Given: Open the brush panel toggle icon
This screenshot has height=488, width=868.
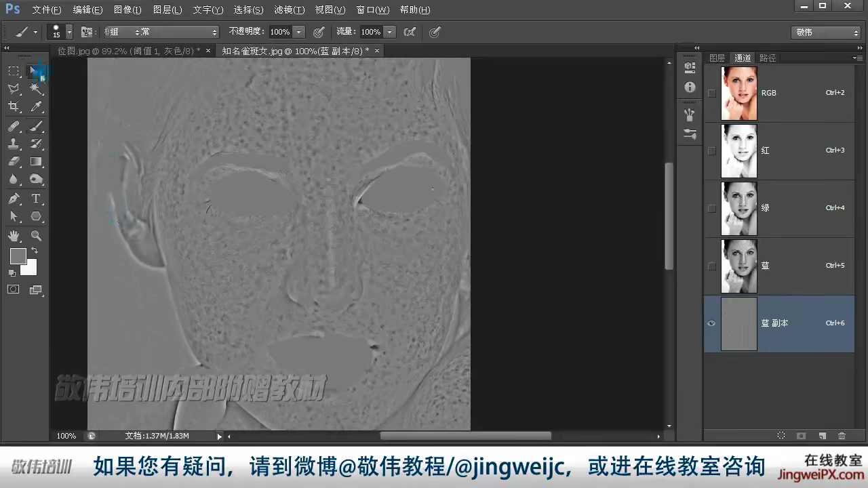Looking at the screenshot, I should click(86, 32).
